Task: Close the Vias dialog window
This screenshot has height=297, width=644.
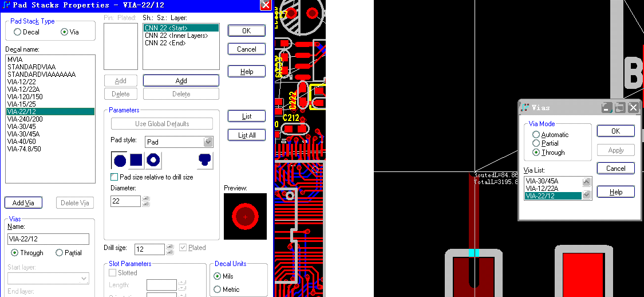Action: pyautogui.click(x=634, y=108)
